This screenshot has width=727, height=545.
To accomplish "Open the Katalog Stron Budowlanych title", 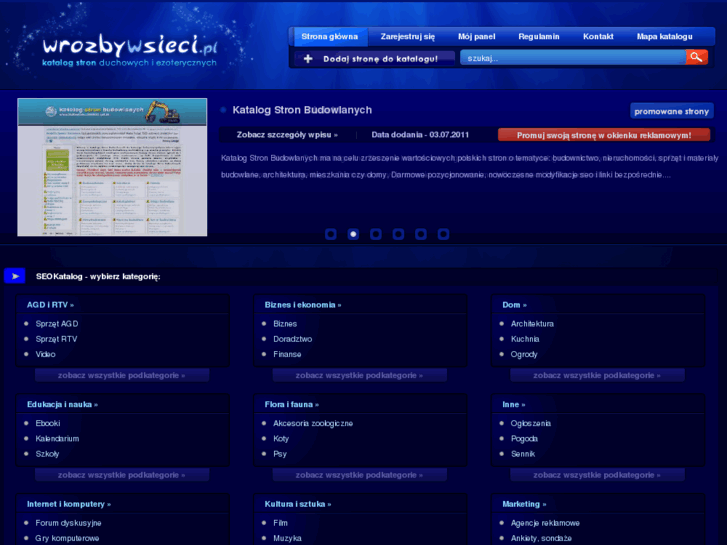I will (x=302, y=110).
